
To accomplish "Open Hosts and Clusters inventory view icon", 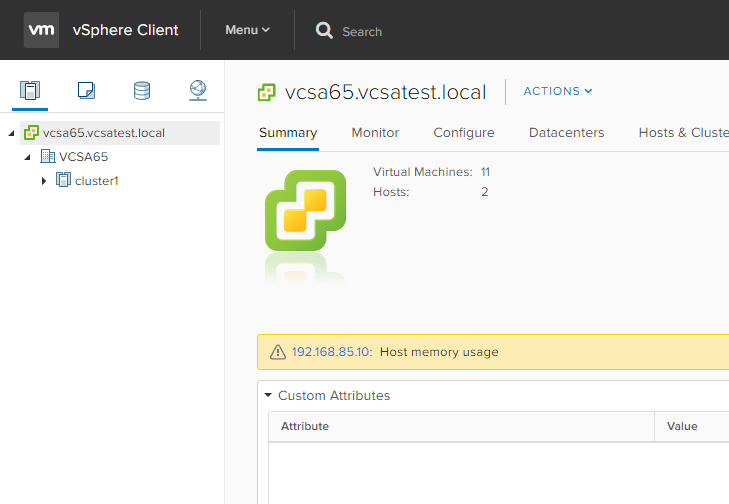I will 30,91.
